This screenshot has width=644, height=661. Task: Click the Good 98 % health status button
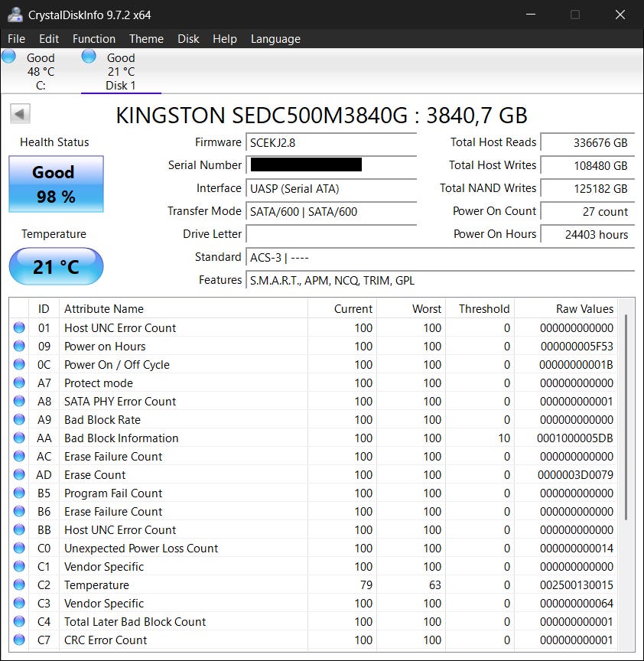[x=56, y=184]
